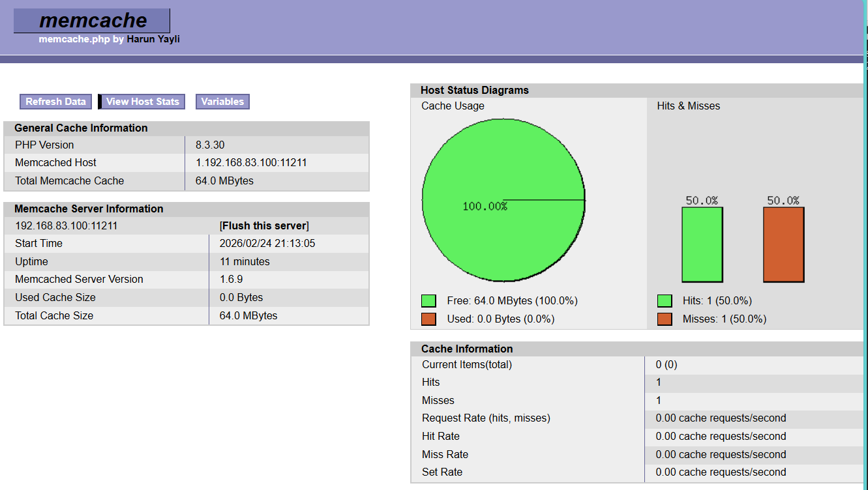Click the Miss Rate row label
Image resolution: width=868 pixels, height=490 pixels.
coord(445,455)
